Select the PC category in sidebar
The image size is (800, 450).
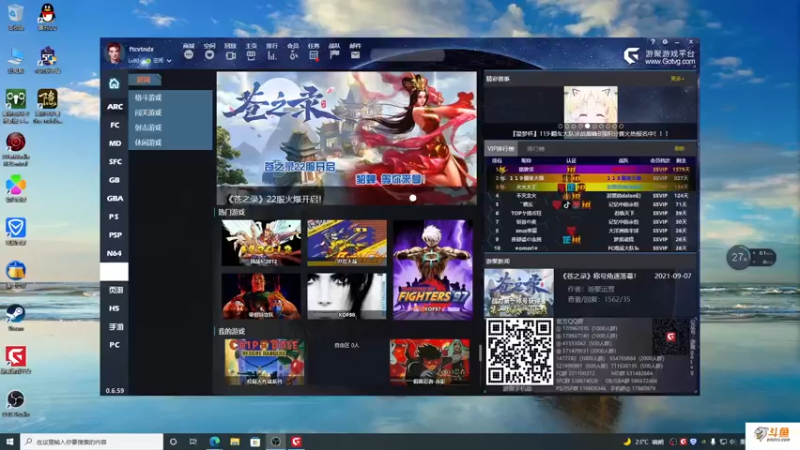point(114,345)
